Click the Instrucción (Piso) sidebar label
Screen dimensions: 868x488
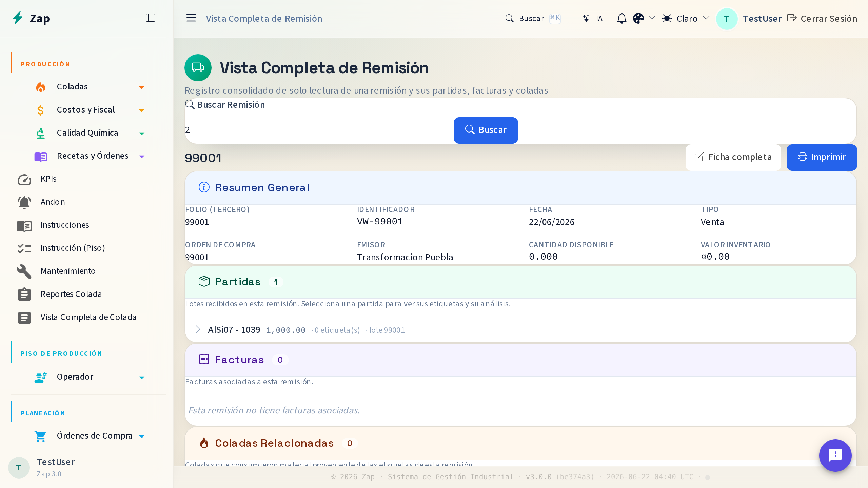click(73, 248)
